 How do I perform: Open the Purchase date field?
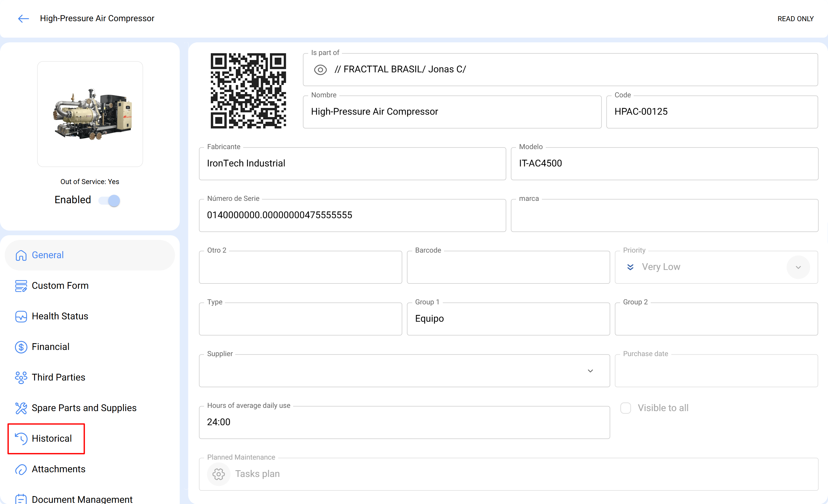click(x=716, y=371)
